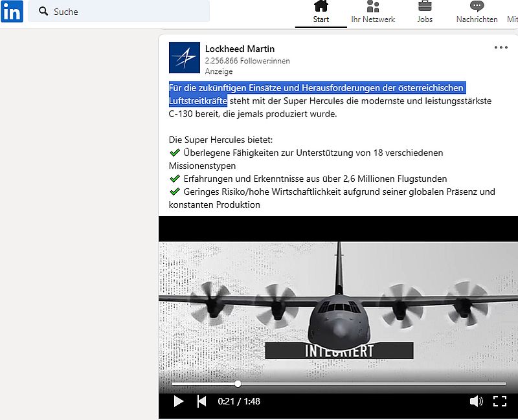This screenshot has height=420, width=518.
Task: Mute the video with speaker icon
Action: pyautogui.click(x=476, y=401)
